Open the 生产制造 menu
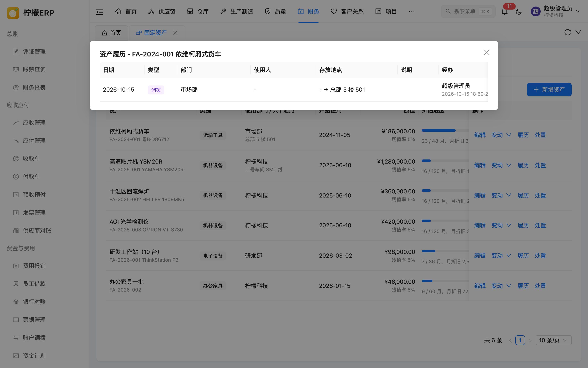 pyautogui.click(x=237, y=11)
